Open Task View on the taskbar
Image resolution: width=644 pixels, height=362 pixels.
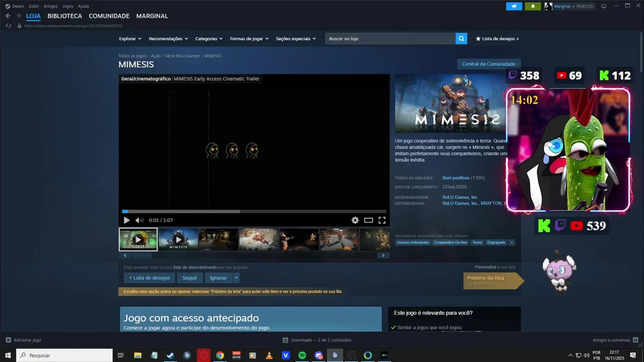121,355
